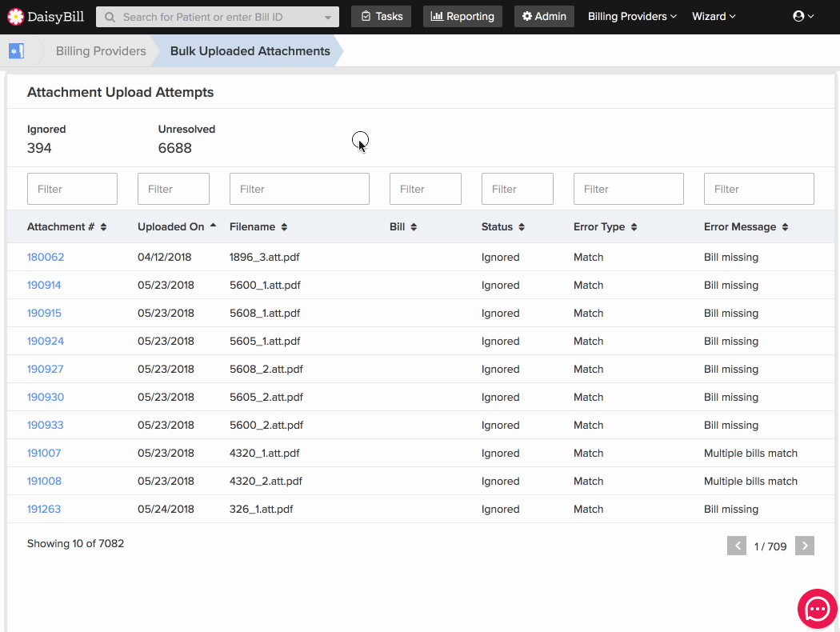Open attachment 191008
Screen dimensions: 840x632
pyautogui.click(x=45, y=481)
